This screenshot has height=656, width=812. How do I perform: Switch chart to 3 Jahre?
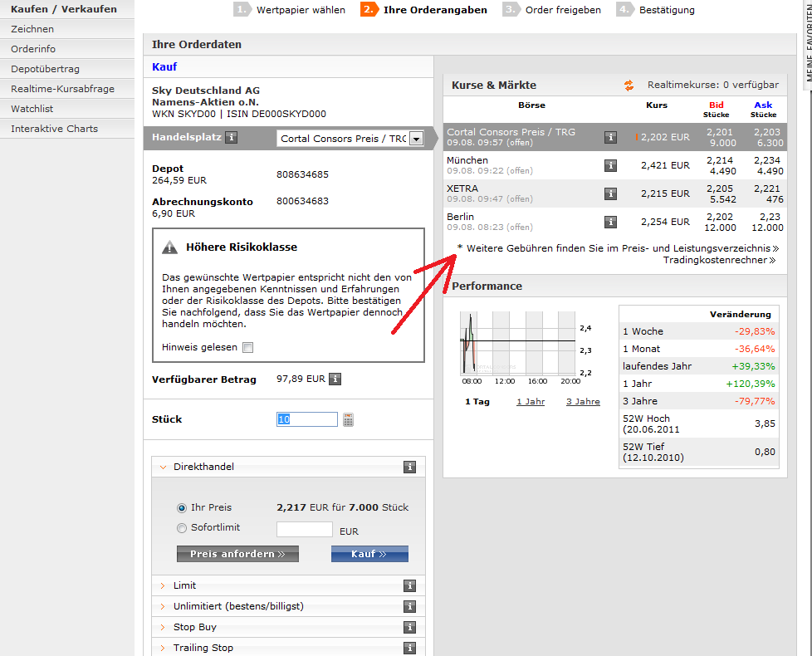coord(583,402)
